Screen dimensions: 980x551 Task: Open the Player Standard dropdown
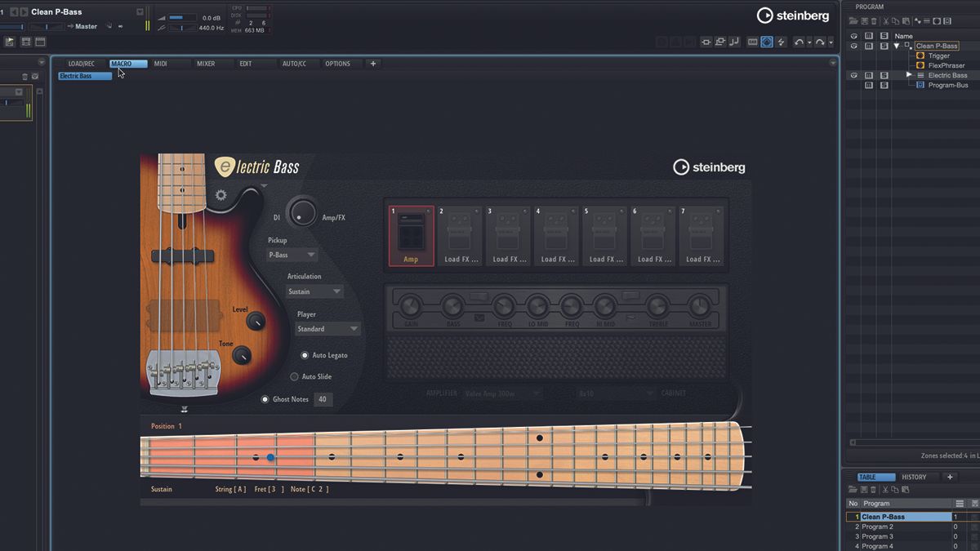point(327,329)
